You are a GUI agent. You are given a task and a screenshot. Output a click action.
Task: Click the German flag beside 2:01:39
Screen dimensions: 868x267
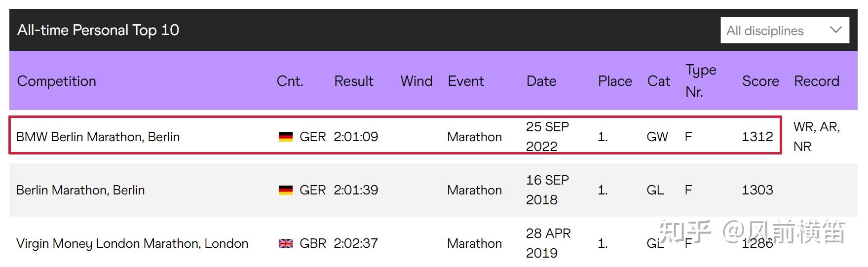tap(286, 190)
